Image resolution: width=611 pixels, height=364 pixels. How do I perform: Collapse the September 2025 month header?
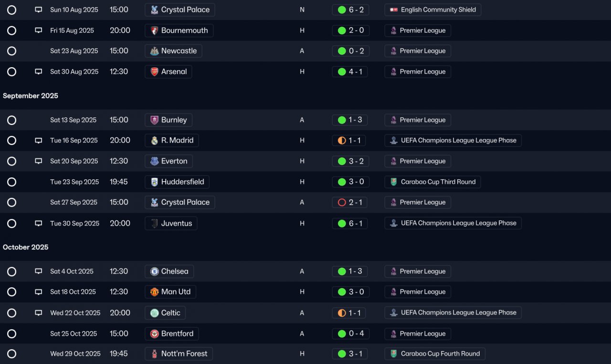point(31,96)
